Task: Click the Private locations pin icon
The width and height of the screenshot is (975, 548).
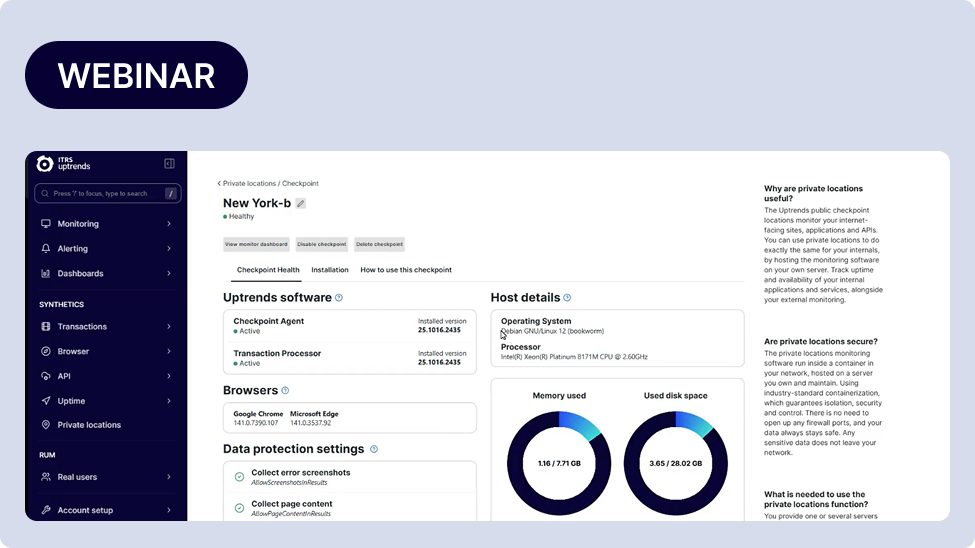Action: click(x=45, y=425)
